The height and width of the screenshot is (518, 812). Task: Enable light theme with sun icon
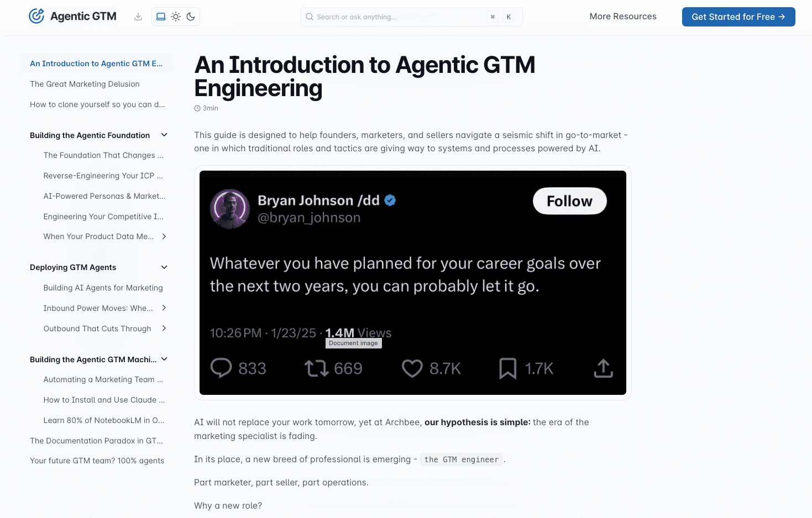click(176, 17)
